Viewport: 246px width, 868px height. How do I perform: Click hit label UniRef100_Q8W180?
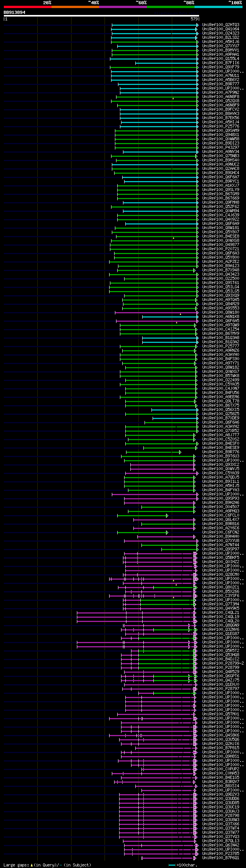point(221,312)
